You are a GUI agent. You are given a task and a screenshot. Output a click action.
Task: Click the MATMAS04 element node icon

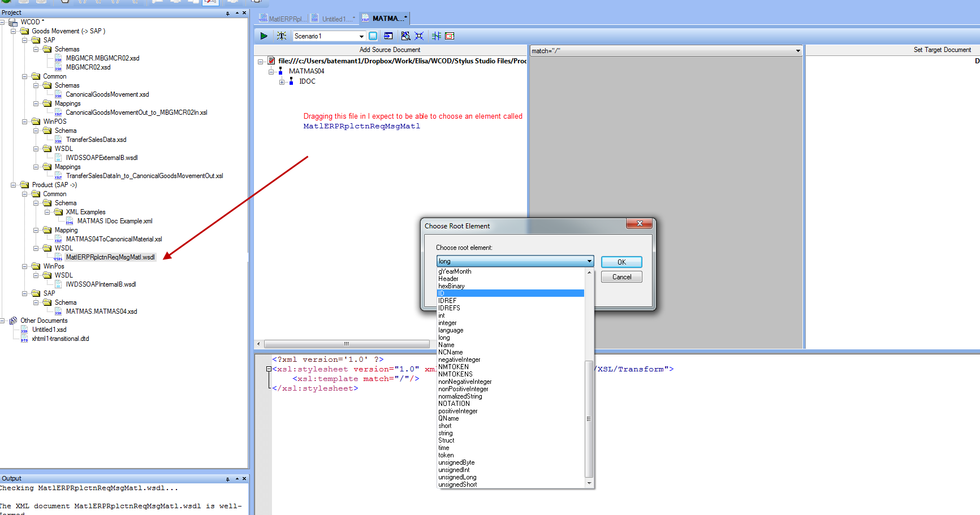280,71
